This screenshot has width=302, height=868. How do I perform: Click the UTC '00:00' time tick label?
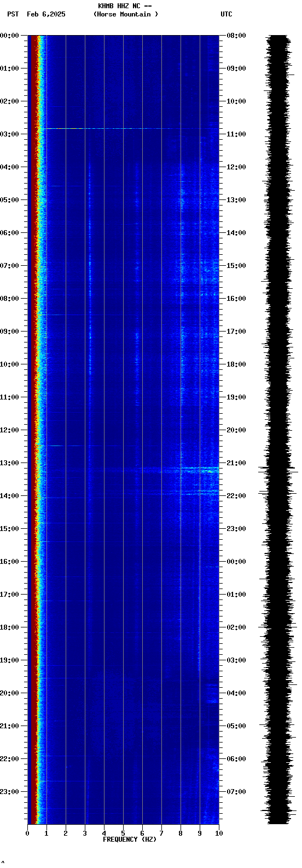point(236,562)
